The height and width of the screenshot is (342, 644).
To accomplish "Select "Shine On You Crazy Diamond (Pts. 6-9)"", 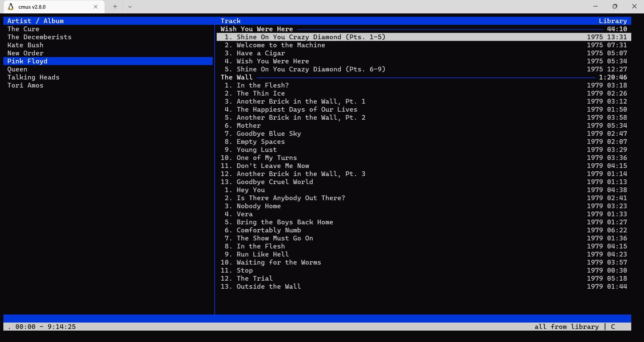I will click(x=424, y=69).
